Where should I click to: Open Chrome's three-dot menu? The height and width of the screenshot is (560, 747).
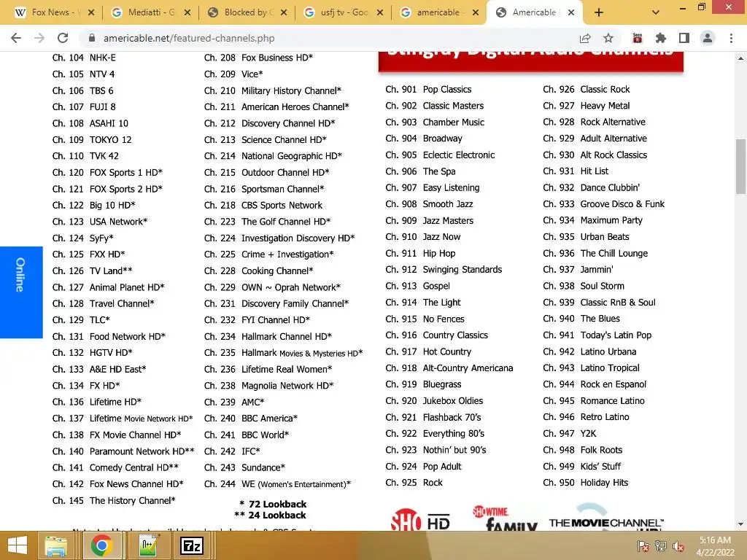(731, 38)
